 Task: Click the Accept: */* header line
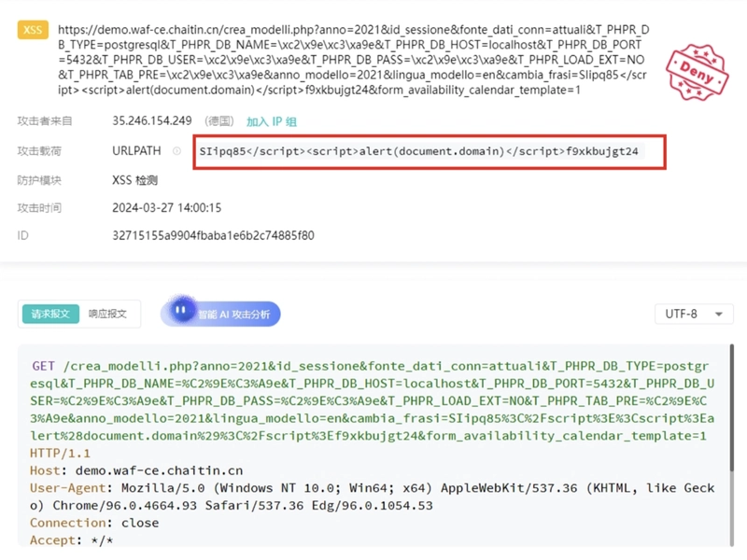pos(72,540)
